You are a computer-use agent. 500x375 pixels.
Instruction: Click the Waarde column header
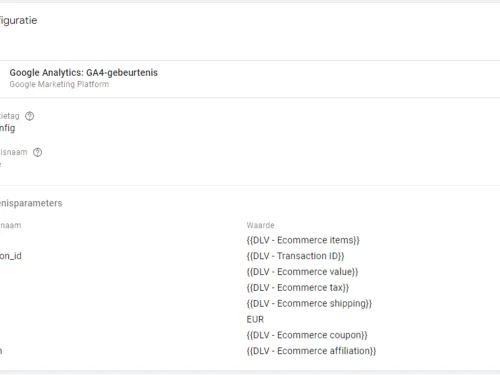pos(261,225)
